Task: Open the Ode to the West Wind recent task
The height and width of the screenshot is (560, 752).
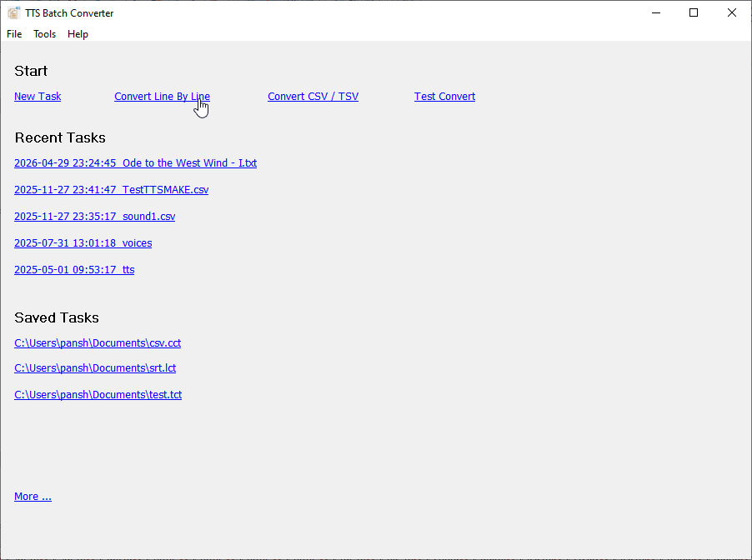Action: click(135, 162)
